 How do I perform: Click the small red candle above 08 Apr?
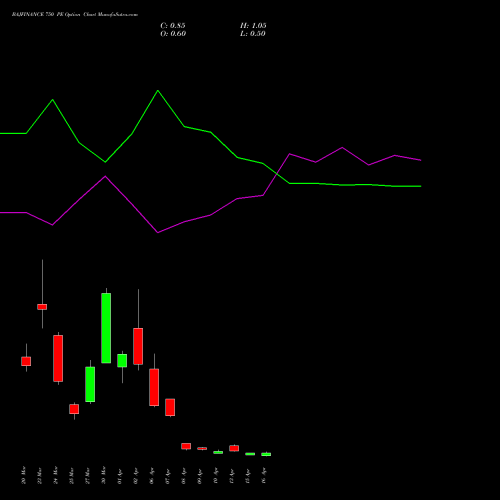186,446
